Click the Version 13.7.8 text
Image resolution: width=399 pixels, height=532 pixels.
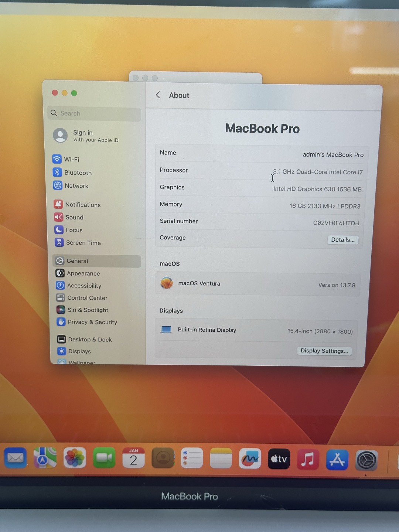click(x=337, y=285)
